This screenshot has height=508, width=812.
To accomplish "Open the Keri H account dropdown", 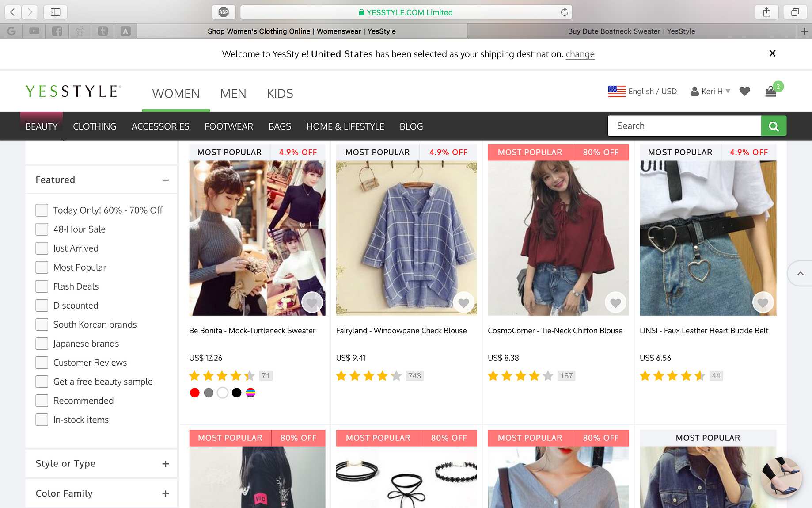I will [x=710, y=91].
